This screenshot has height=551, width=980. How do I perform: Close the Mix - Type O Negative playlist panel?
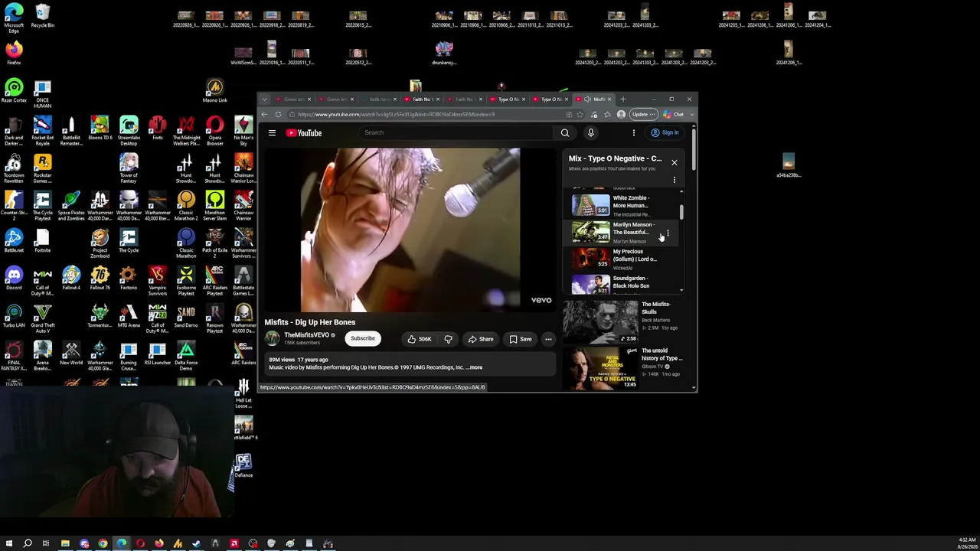(675, 162)
